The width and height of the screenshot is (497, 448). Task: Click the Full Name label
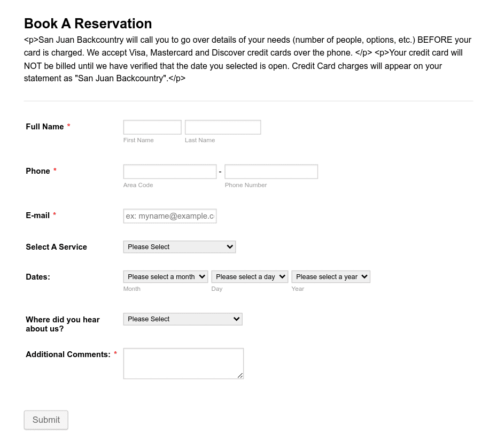[45, 127]
